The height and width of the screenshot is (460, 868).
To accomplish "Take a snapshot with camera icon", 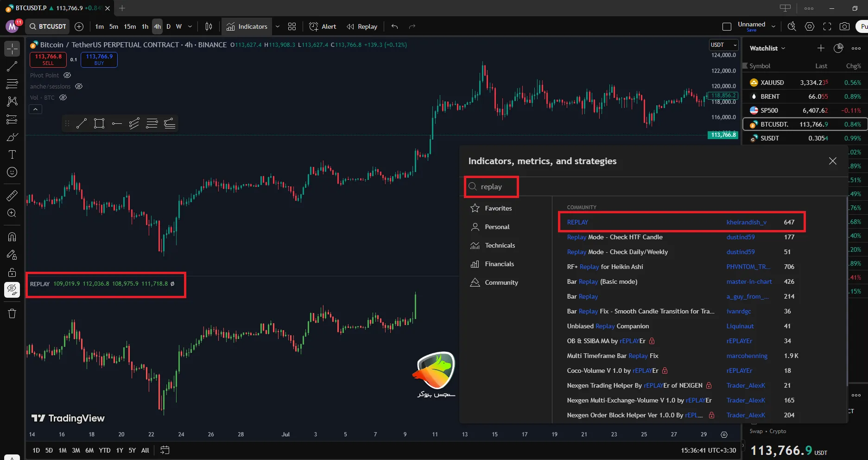I will click(x=844, y=26).
